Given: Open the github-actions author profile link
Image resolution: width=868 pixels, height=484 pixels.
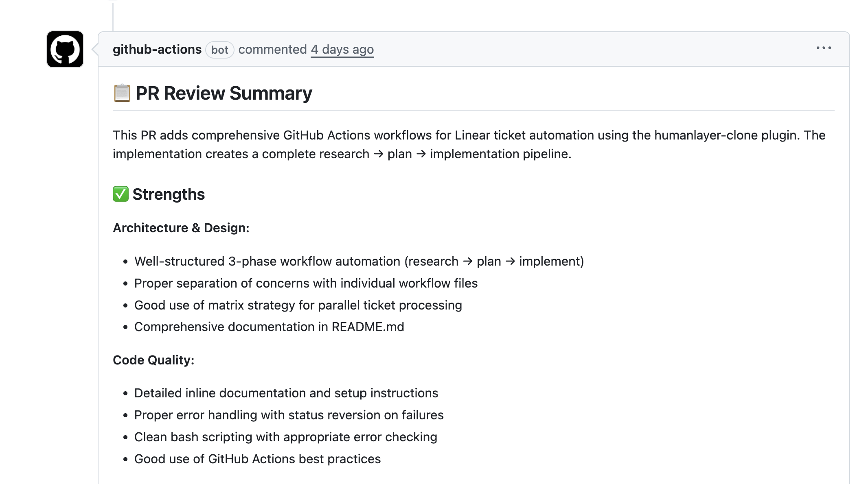Looking at the screenshot, I should click(157, 49).
